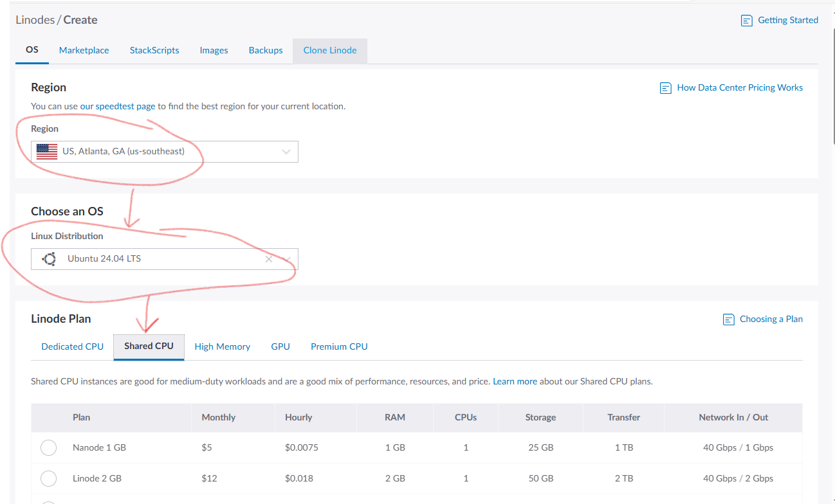Image resolution: width=835 pixels, height=504 pixels.
Task: Open the Region select showing US, Atlanta, GA
Action: (165, 152)
